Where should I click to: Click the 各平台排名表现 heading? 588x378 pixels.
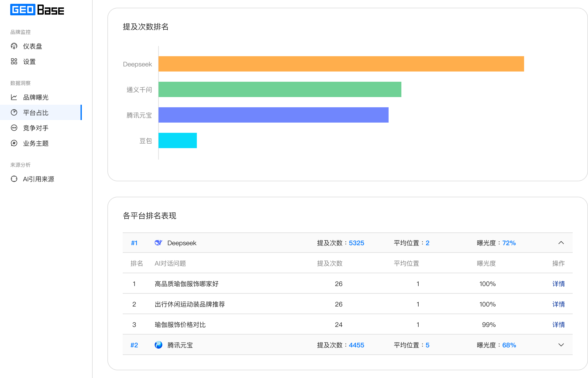(x=150, y=215)
